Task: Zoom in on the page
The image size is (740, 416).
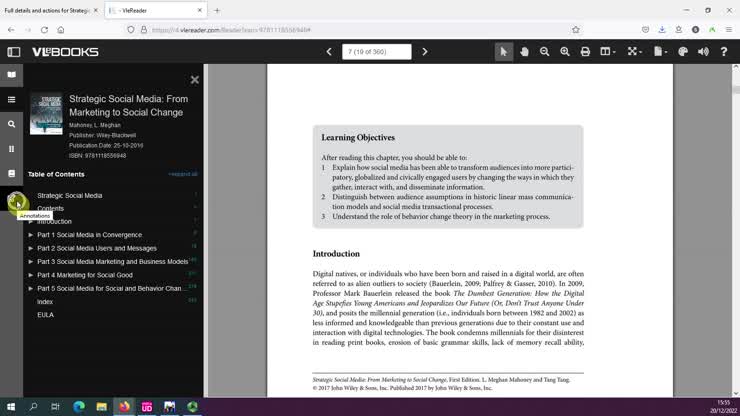Action: [565, 51]
